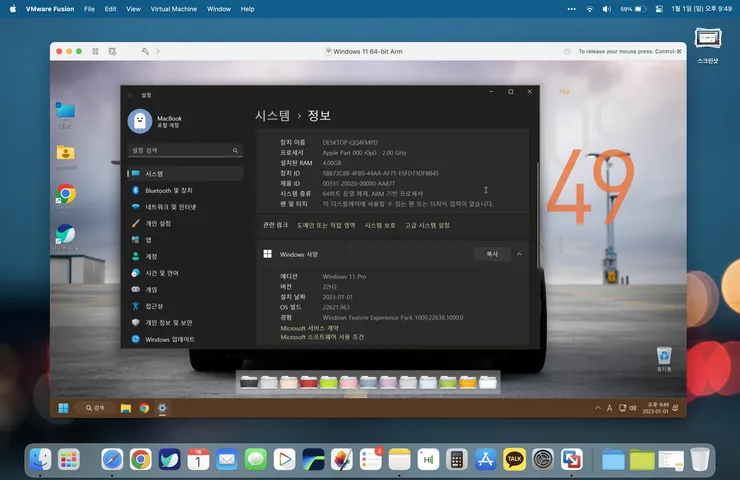
Task: Open Calculator from the macOS Dock
Action: 456,459
